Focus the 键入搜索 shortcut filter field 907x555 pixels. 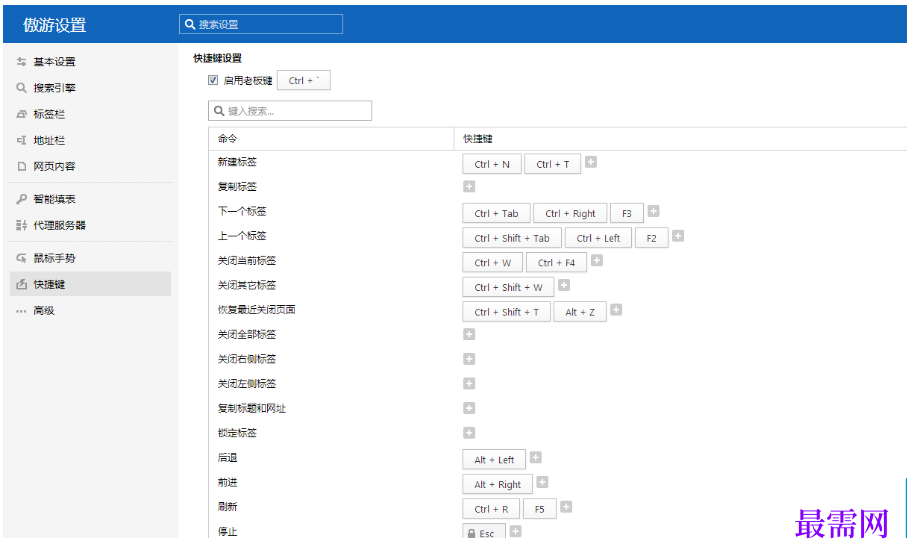point(290,111)
